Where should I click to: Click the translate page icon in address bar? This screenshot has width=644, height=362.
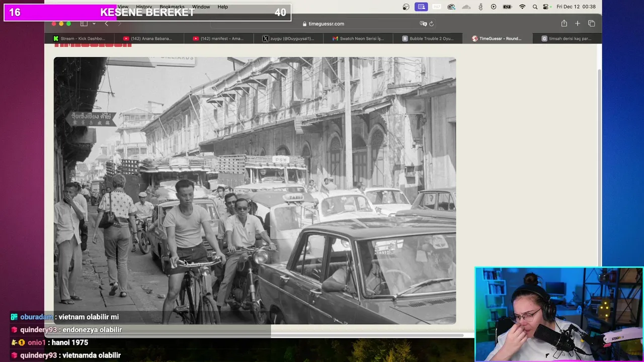[423, 24]
